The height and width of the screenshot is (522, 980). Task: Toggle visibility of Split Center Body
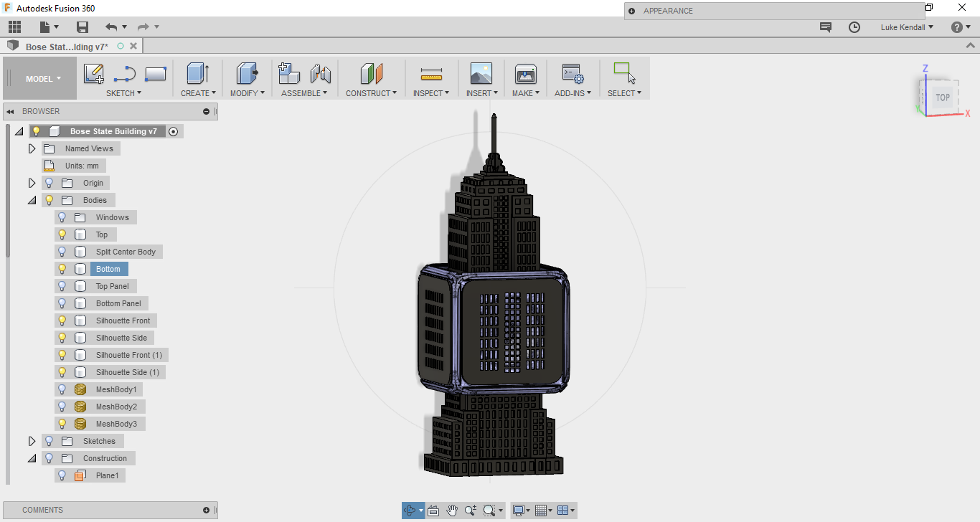coord(62,252)
